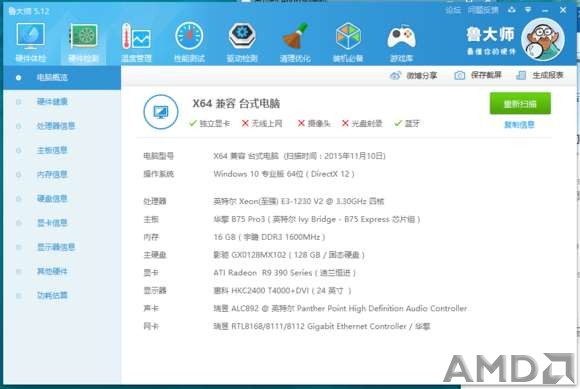Screen dimensions: 580x389
Task: Open the 硬件体检 hardware checkup icon
Action: pos(31,37)
